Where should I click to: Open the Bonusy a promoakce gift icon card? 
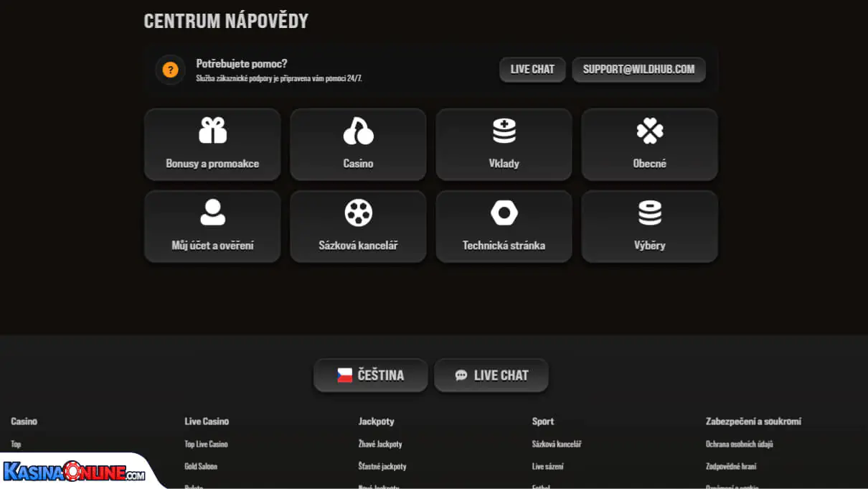212,144
